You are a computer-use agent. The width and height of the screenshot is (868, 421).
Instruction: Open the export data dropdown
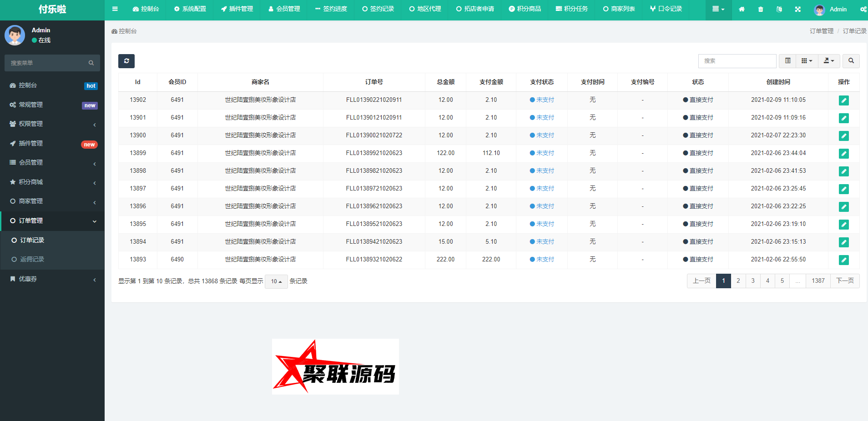click(829, 61)
